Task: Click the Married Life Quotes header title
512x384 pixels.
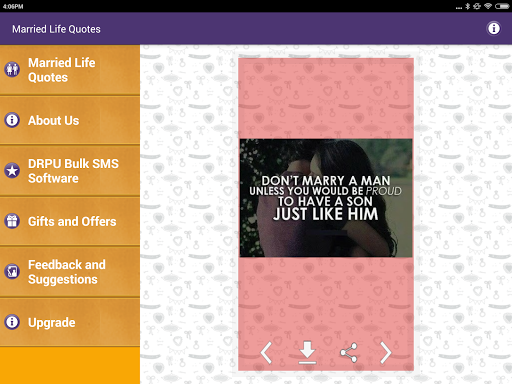Action: click(x=56, y=29)
